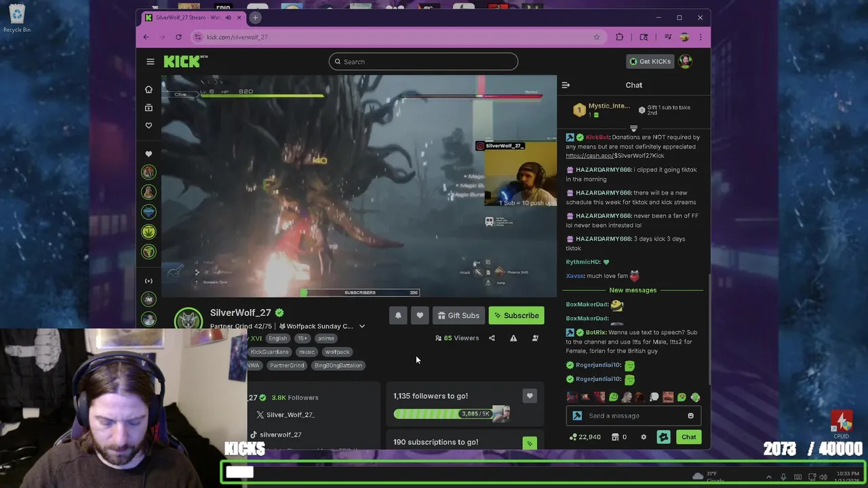Open Chrome profile avatar
Image resolution: width=868 pixels, height=488 pixels.
tap(684, 37)
